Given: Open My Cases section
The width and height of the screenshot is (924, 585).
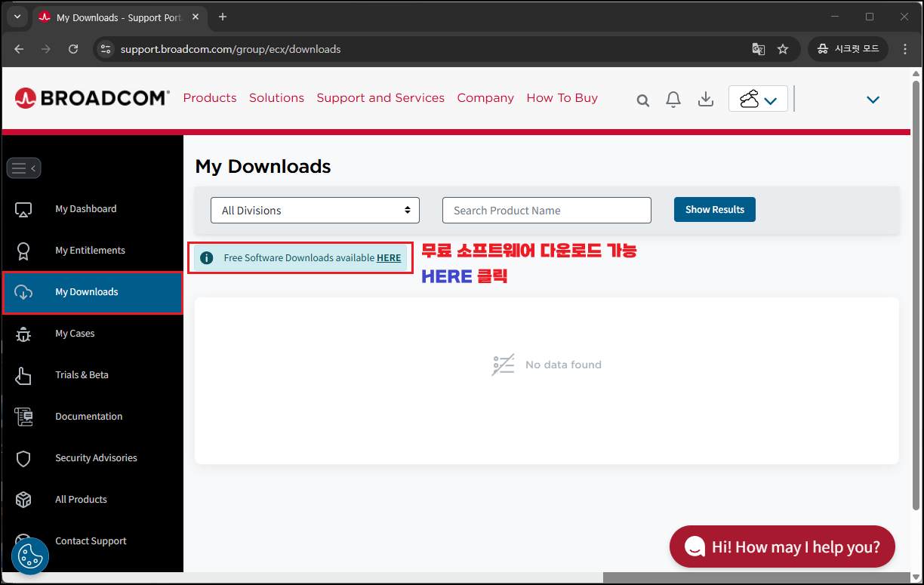Looking at the screenshot, I should point(75,334).
